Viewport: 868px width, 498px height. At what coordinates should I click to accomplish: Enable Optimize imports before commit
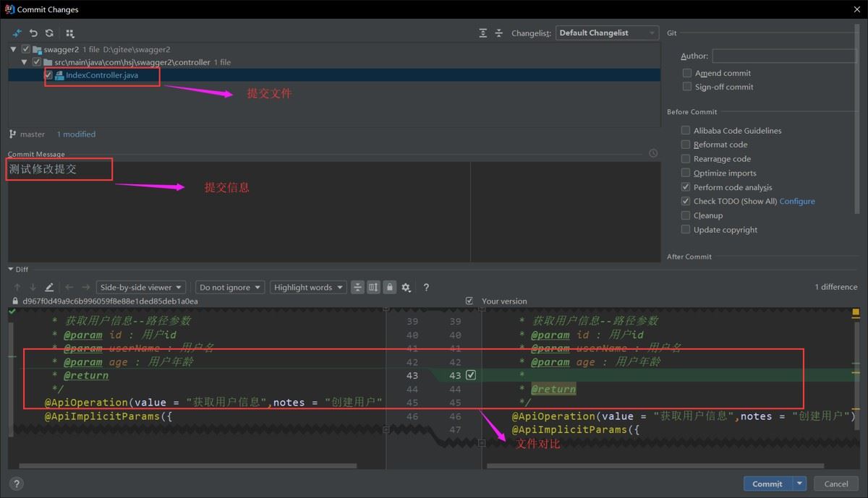coord(686,173)
